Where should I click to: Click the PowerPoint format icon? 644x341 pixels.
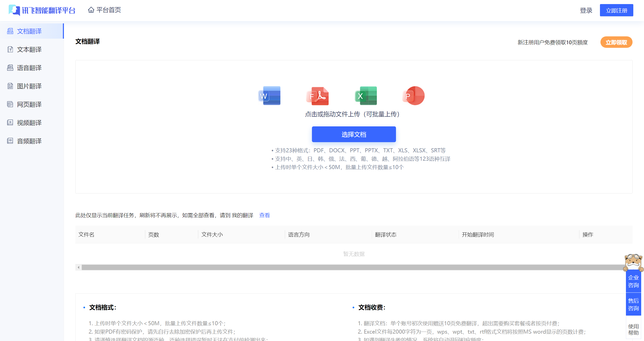pyautogui.click(x=413, y=96)
